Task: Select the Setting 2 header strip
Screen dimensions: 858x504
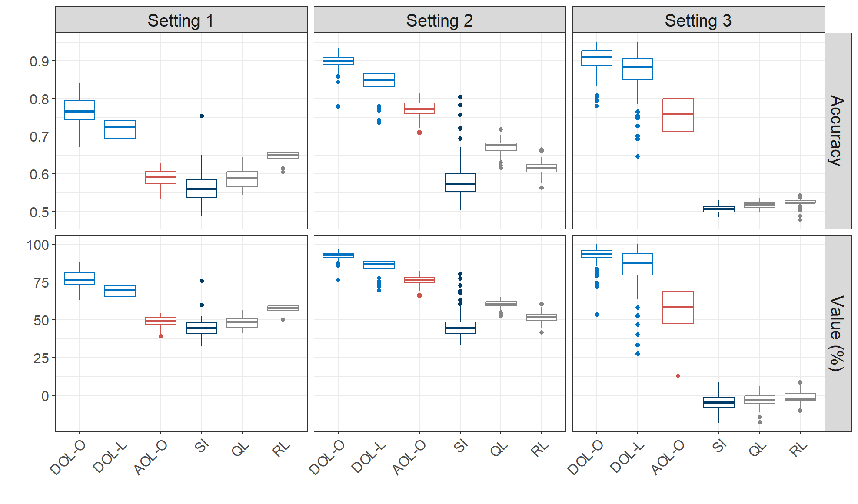Action: 439,20
